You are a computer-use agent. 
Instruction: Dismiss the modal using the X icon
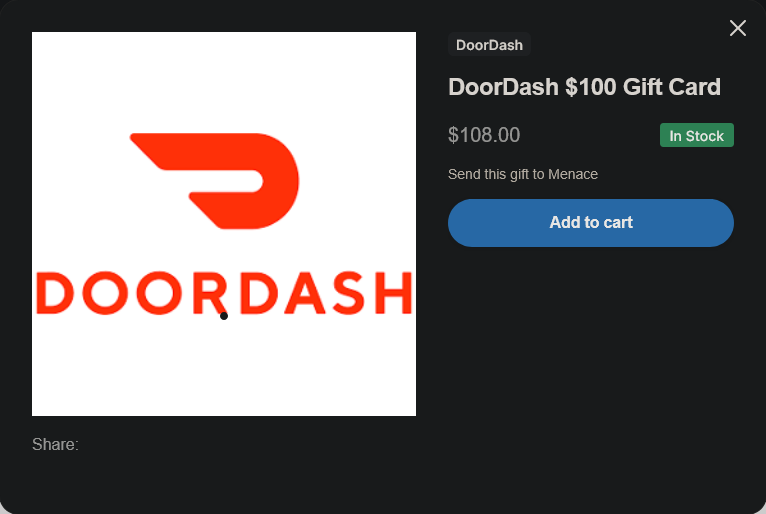pos(738,28)
